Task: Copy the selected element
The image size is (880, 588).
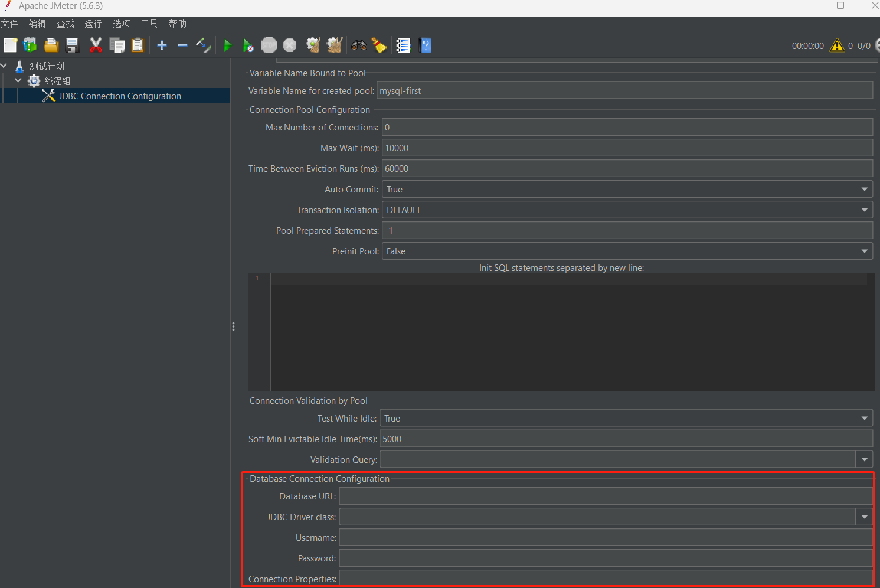Action: pyautogui.click(x=117, y=45)
